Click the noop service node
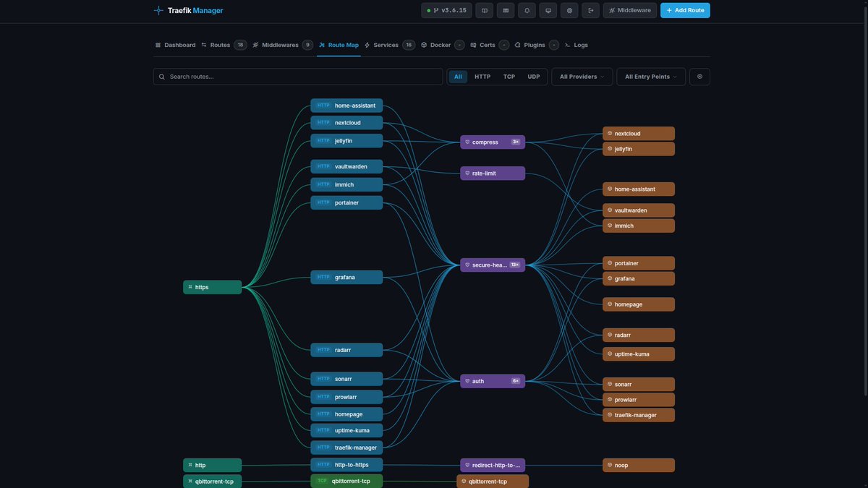Image resolution: width=868 pixels, height=488 pixels. click(x=639, y=466)
